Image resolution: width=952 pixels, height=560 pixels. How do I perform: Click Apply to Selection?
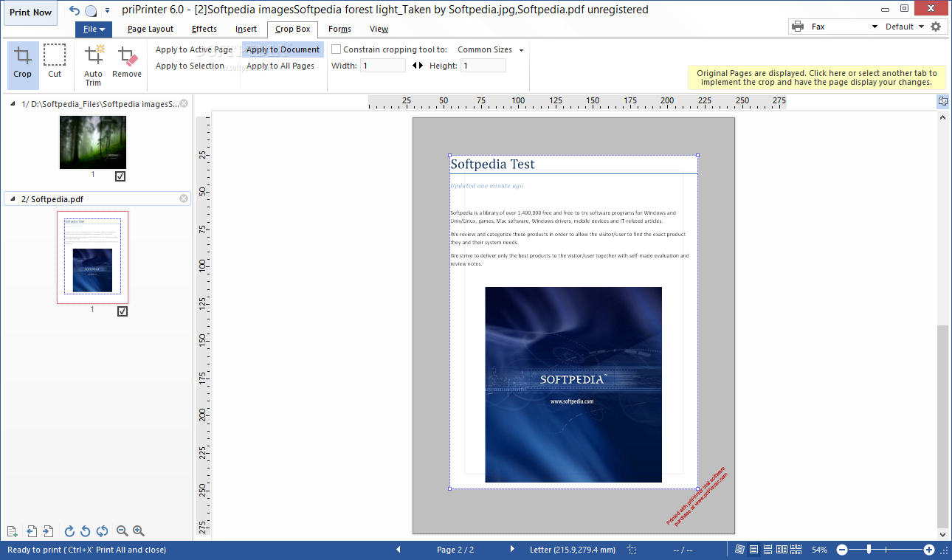click(190, 66)
